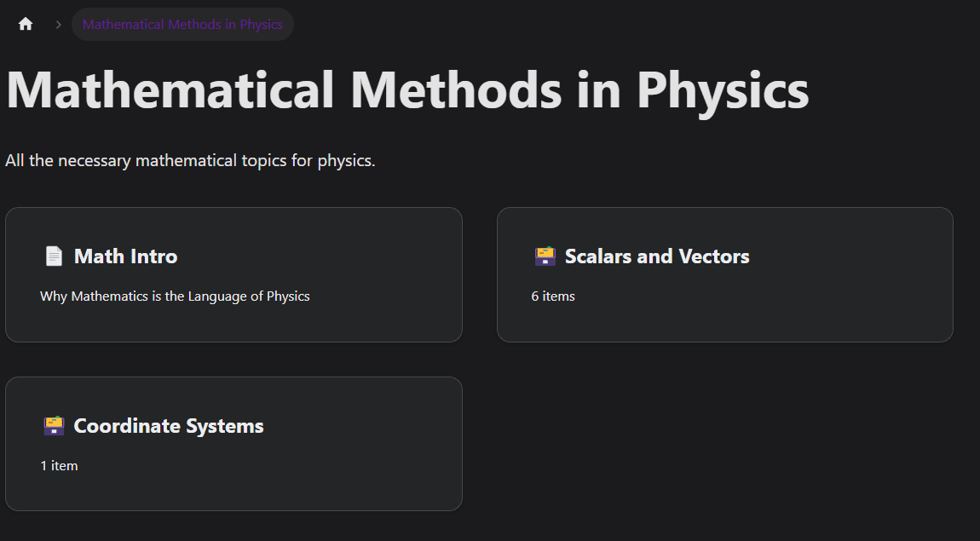This screenshot has width=980, height=541.
Task: Click the Scalars and Vectors folder icon
Action: [545, 256]
